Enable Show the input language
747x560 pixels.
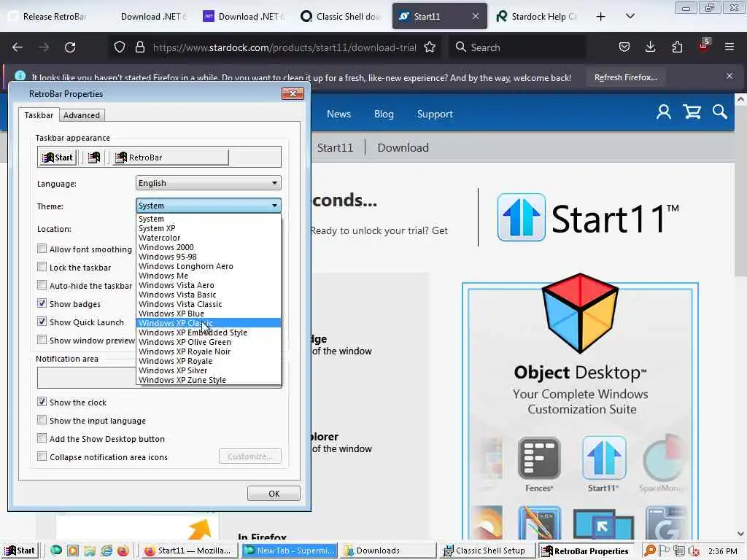point(42,420)
